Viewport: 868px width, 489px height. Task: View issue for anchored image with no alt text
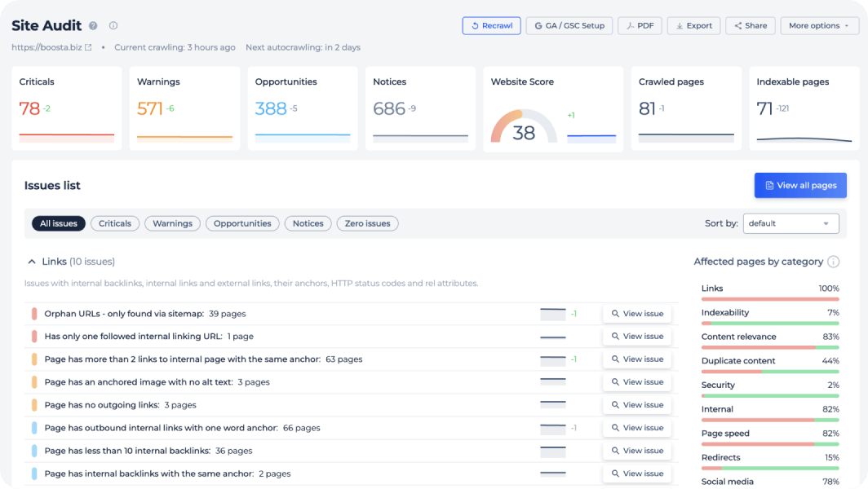coord(637,382)
